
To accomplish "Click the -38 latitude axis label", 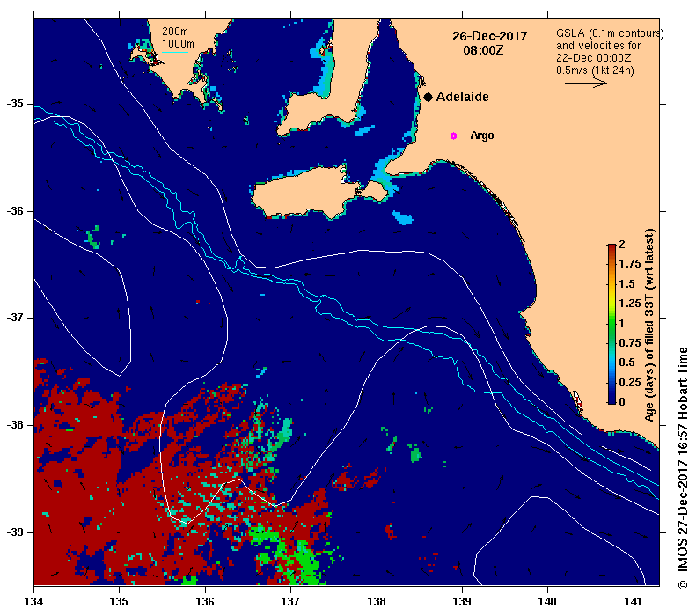I will pos(15,425).
